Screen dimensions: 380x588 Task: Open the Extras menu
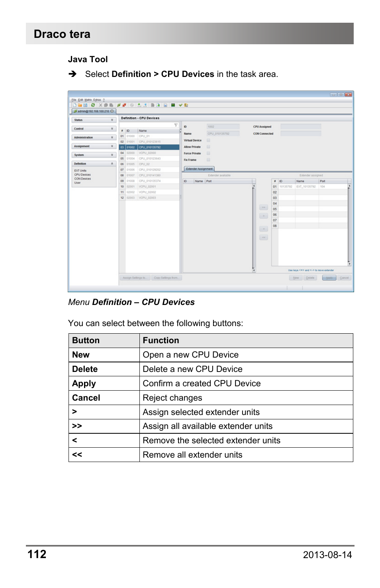(97, 100)
